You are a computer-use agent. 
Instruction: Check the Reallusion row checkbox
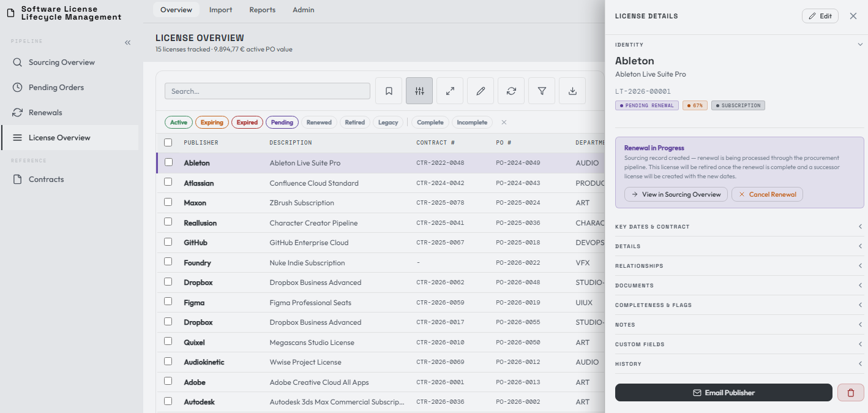tap(168, 222)
